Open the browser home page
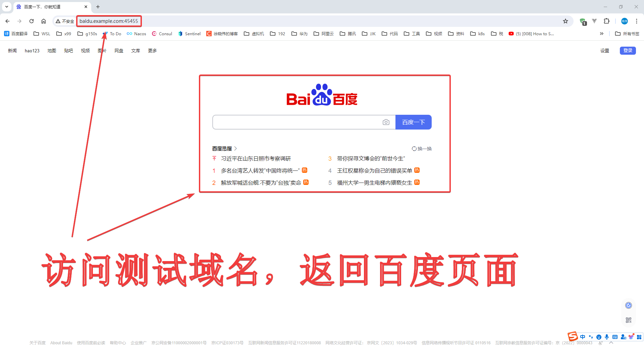 [44, 21]
